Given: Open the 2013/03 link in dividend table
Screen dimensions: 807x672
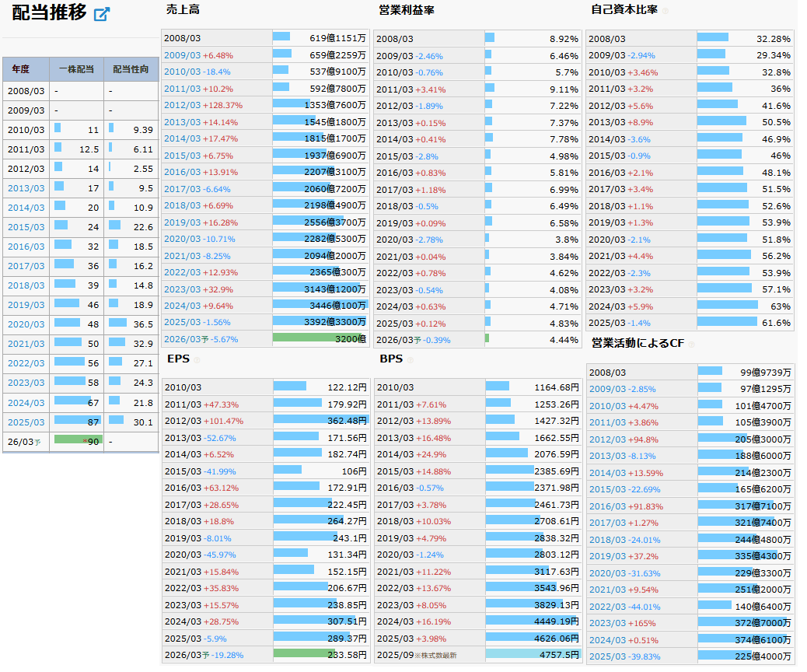Looking at the screenshot, I should pyautogui.click(x=26, y=188).
